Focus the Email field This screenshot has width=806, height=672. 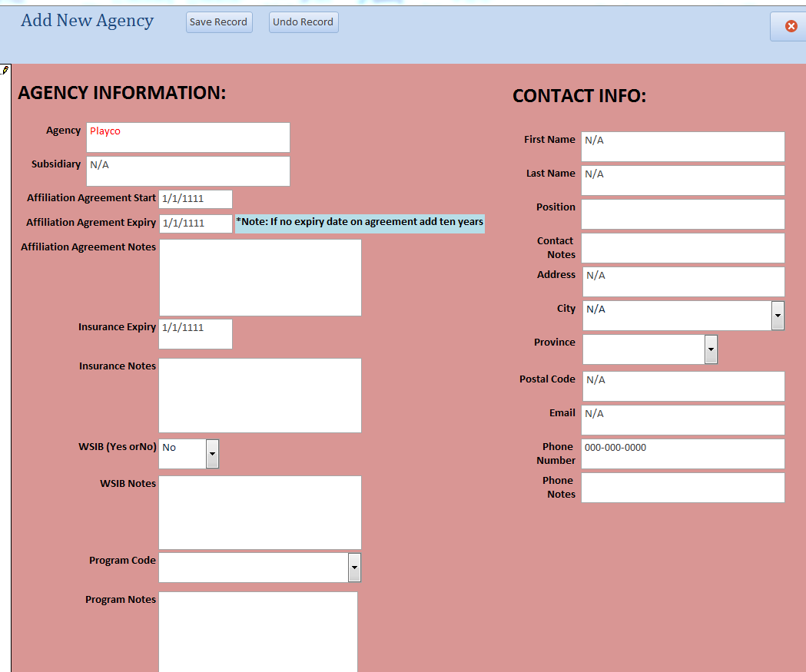pos(683,420)
